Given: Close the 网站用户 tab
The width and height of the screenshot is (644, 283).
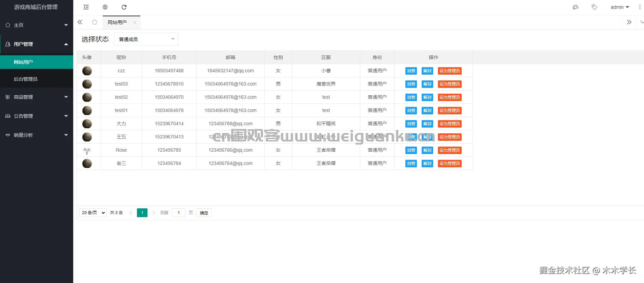Looking at the screenshot, I should tap(135, 22).
